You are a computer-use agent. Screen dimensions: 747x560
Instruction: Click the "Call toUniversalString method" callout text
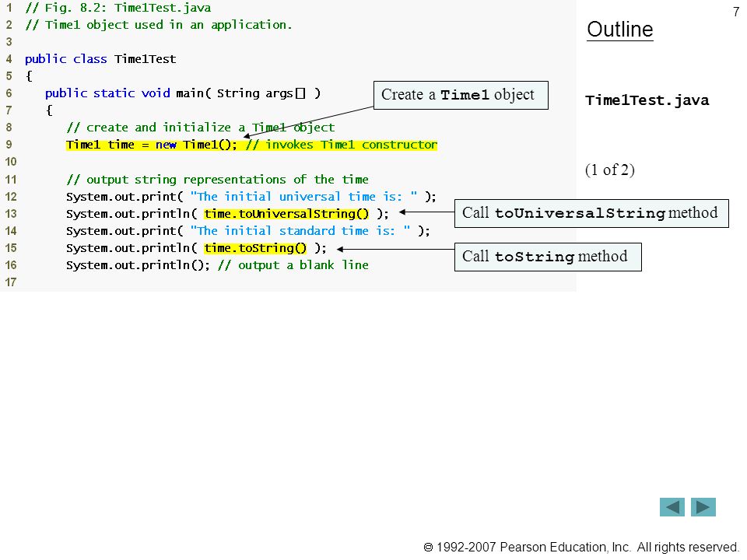pyautogui.click(x=590, y=213)
